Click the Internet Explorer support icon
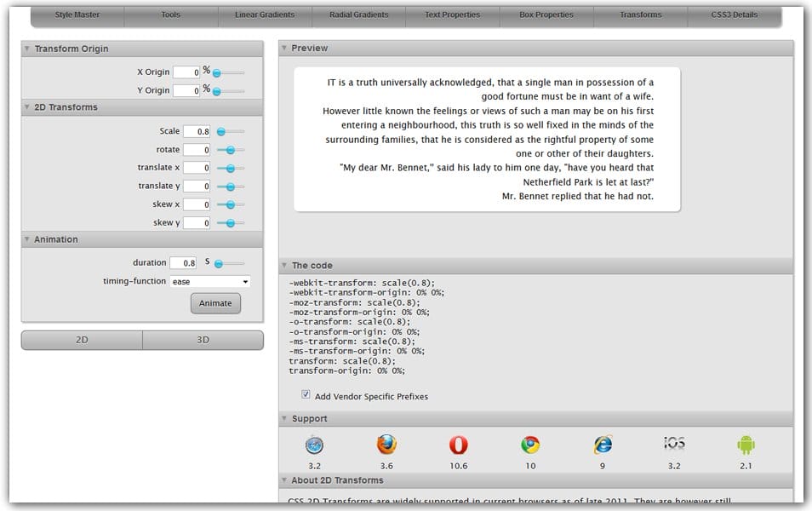 coord(603,445)
